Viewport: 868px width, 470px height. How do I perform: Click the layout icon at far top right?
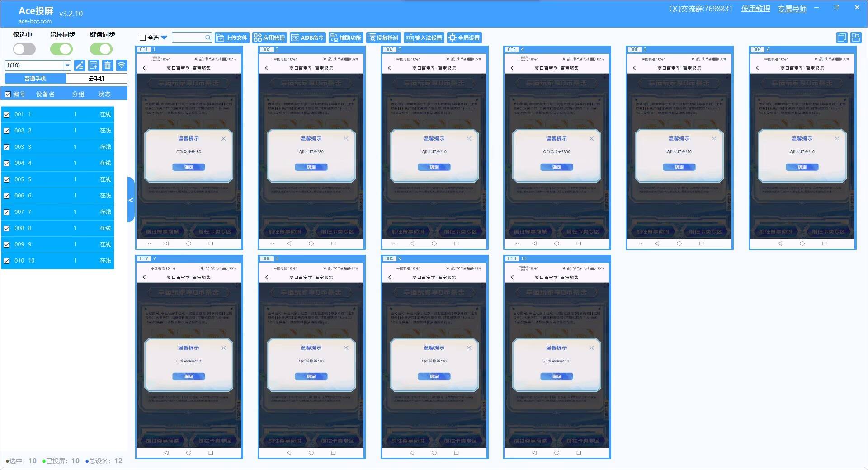point(856,38)
